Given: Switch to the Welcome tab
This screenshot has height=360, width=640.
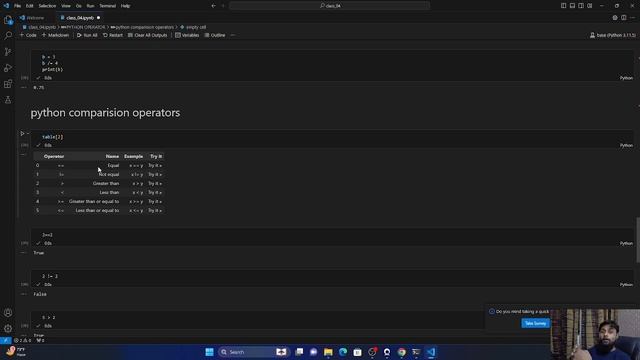Looking at the screenshot, I should (33, 18).
